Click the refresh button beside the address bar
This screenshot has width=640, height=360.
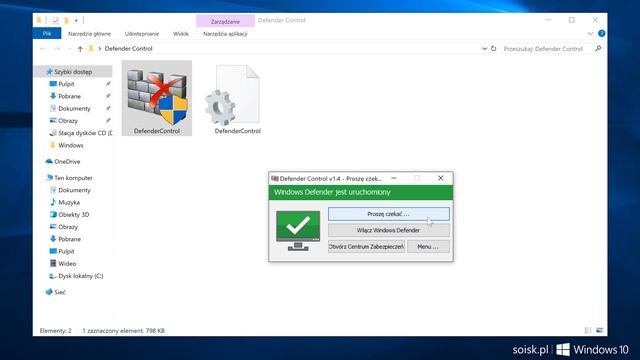493,49
